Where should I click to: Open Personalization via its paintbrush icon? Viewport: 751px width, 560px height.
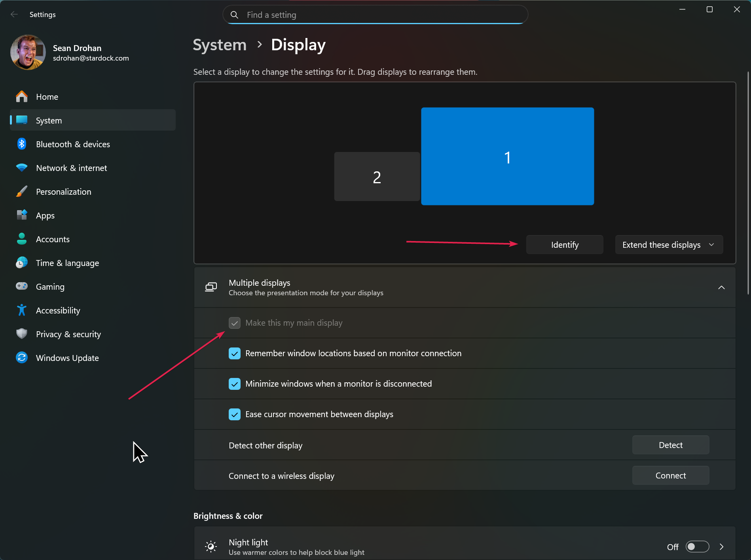coord(22,192)
